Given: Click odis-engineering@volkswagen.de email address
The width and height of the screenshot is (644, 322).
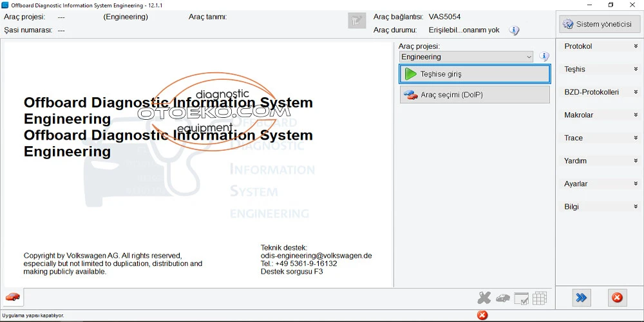Looking at the screenshot, I should coord(316,256).
